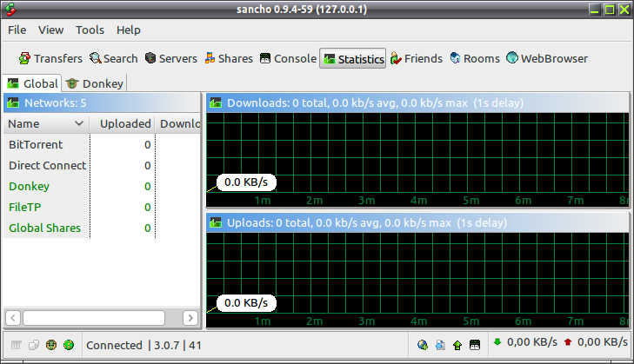Viewport: 634px width, 364px height.
Task: Click the Networks: 5 panel header icon
Action: [x=13, y=103]
